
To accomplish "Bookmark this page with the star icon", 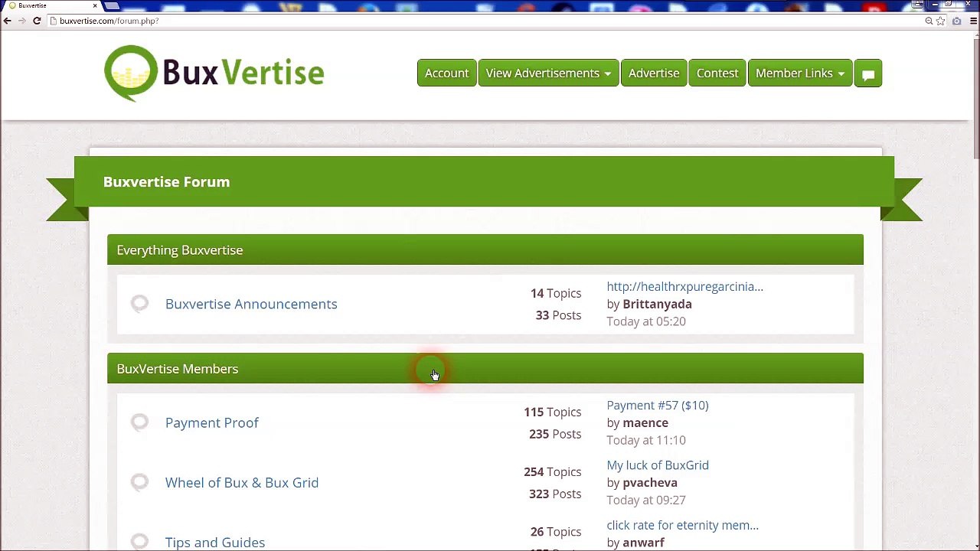I will coord(941,21).
